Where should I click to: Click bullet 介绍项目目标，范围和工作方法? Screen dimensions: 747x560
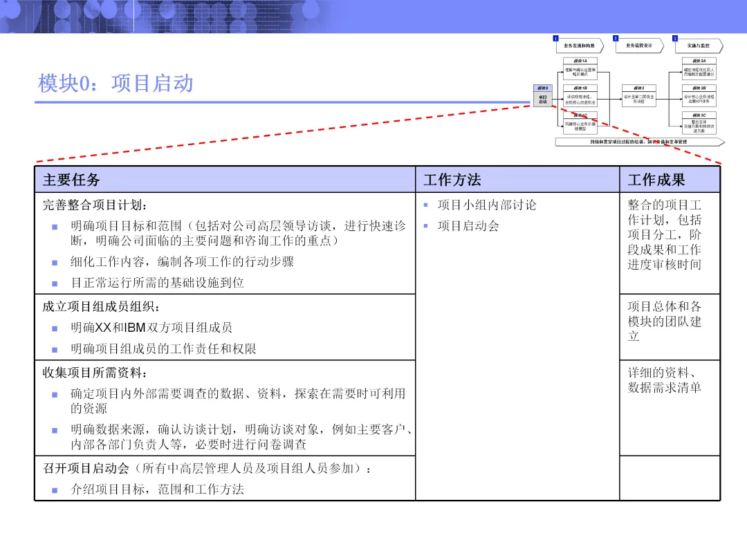[x=157, y=489]
